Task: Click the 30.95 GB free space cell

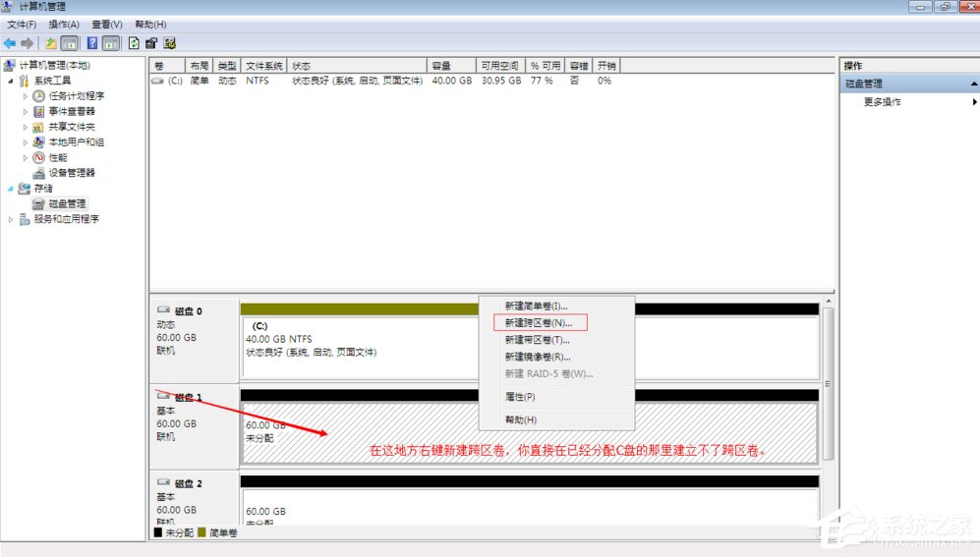Action: (501, 81)
